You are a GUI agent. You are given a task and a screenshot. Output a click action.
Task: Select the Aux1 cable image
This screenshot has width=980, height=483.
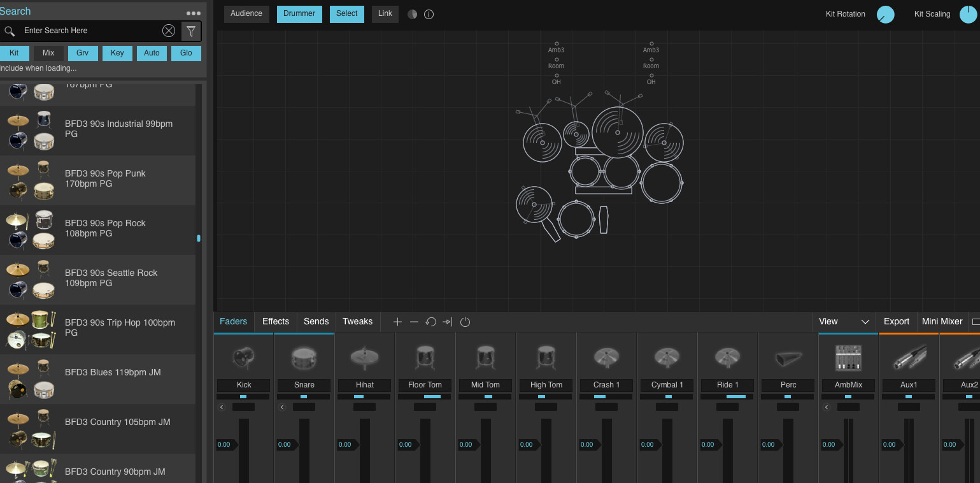[x=909, y=358]
